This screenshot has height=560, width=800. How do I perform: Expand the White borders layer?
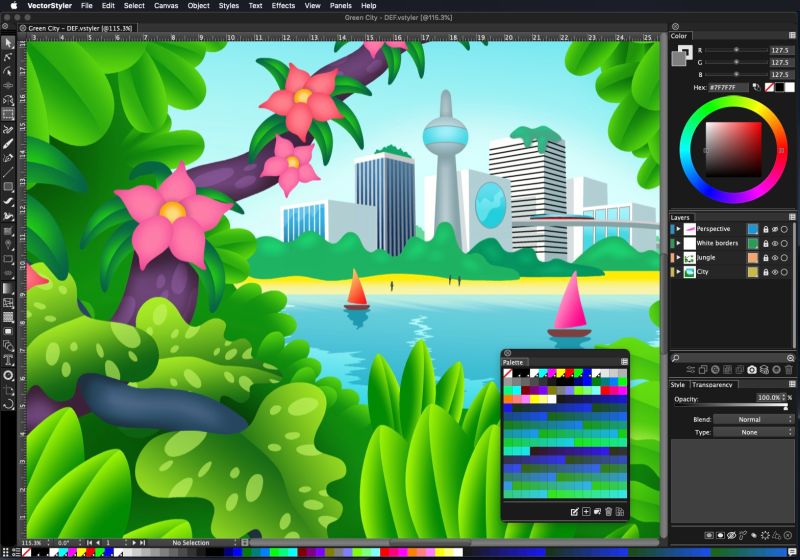tap(678, 243)
